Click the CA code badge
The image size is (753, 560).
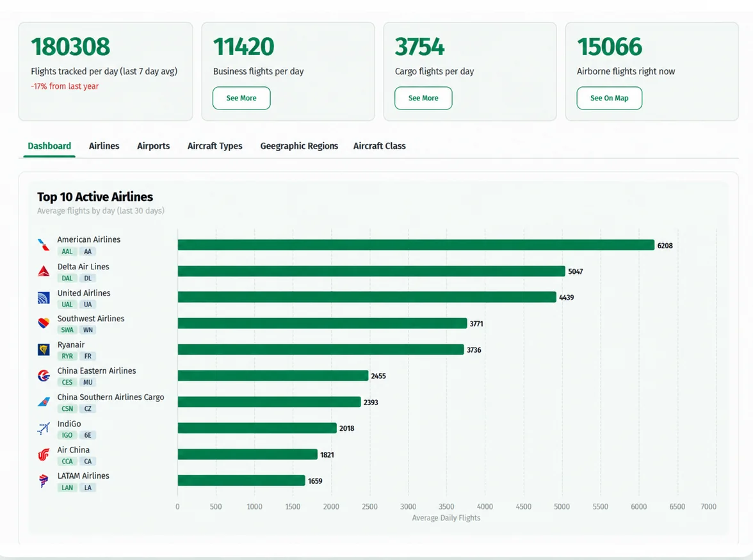point(88,461)
